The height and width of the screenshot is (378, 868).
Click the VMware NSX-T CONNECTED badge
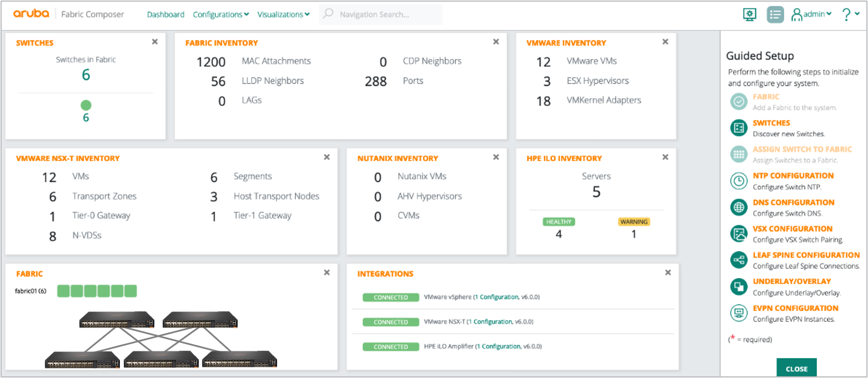coord(390,322)
